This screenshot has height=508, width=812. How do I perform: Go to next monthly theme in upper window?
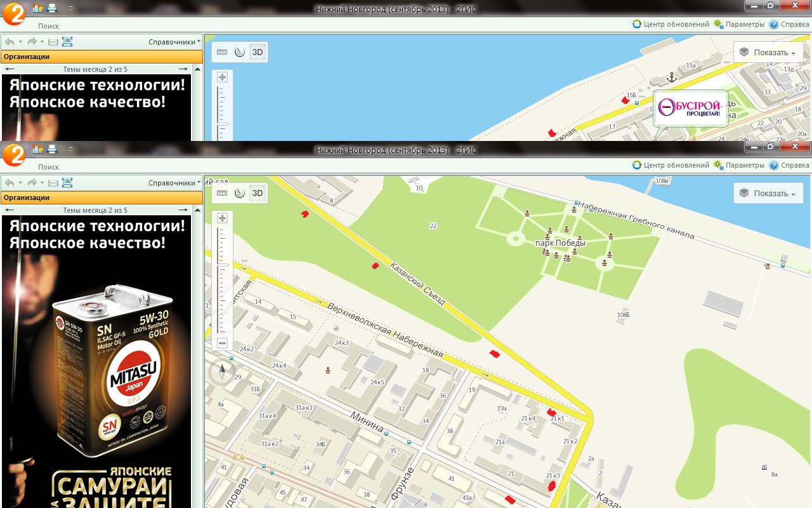pyautogui.click(x=183, y=69)
